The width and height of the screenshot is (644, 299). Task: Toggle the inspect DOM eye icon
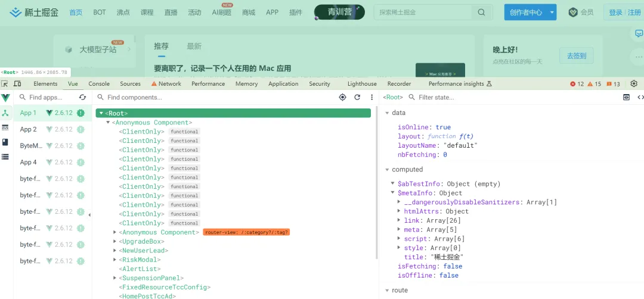pyautogui.click(x=626, y=97)
